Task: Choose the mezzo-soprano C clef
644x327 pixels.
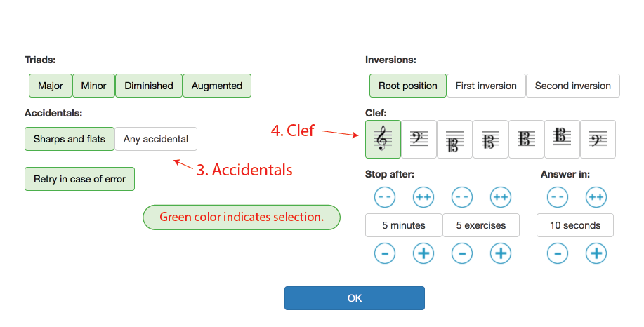Action: pyautogui.click(x=490, y=139)
